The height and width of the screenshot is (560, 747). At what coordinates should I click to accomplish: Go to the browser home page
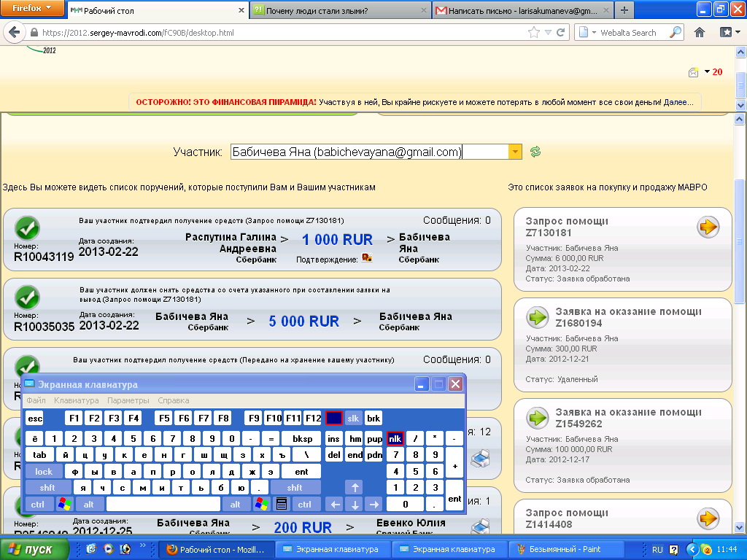700,32
